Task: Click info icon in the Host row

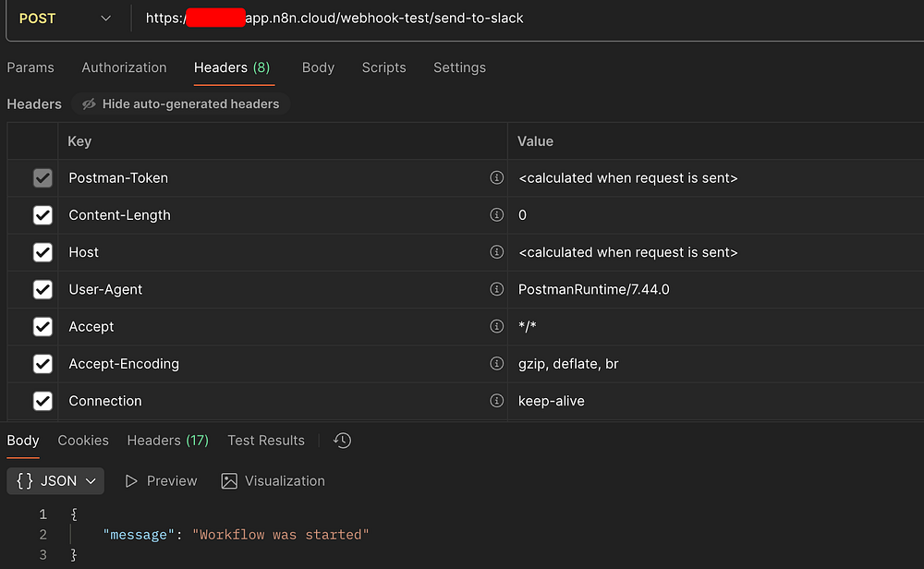Action: point(496,252)
